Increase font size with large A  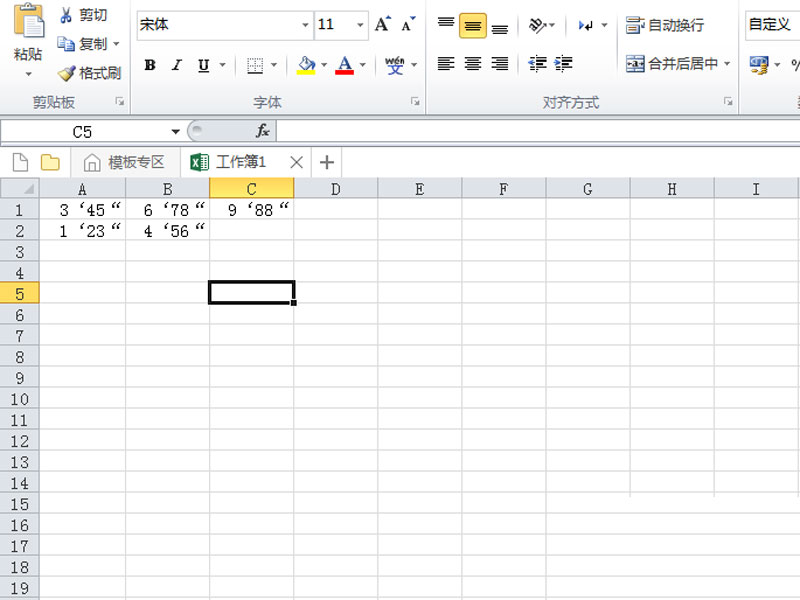click(383, 24)
